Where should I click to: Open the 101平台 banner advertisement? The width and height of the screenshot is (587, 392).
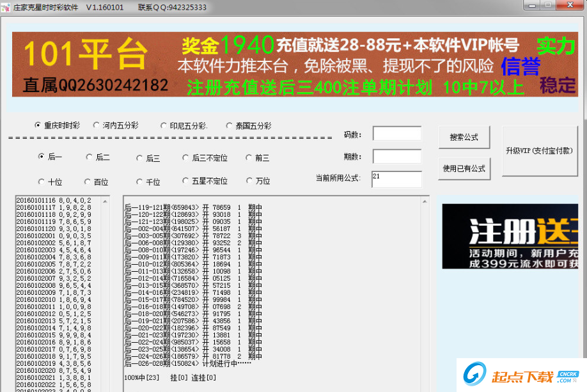[x=295, y=65]
